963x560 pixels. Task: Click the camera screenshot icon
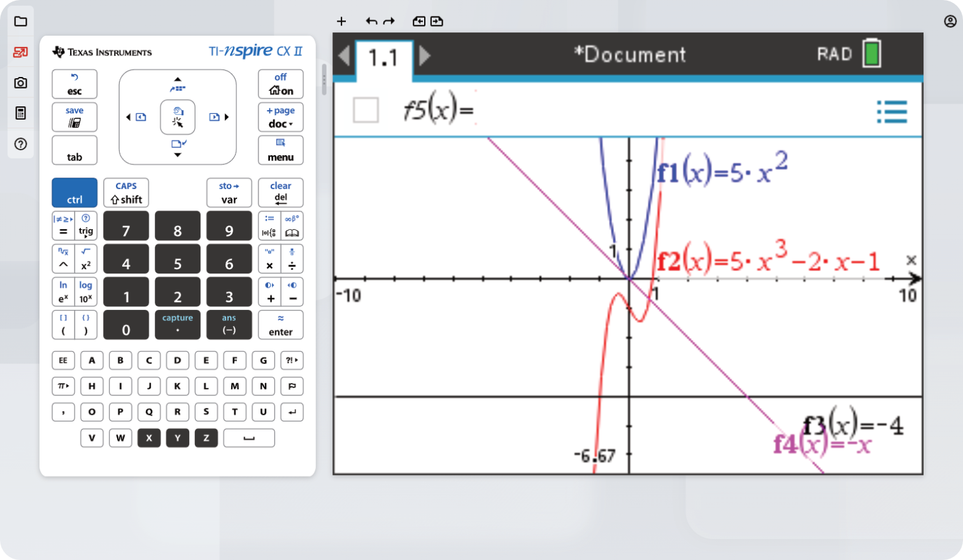[20, 83]
